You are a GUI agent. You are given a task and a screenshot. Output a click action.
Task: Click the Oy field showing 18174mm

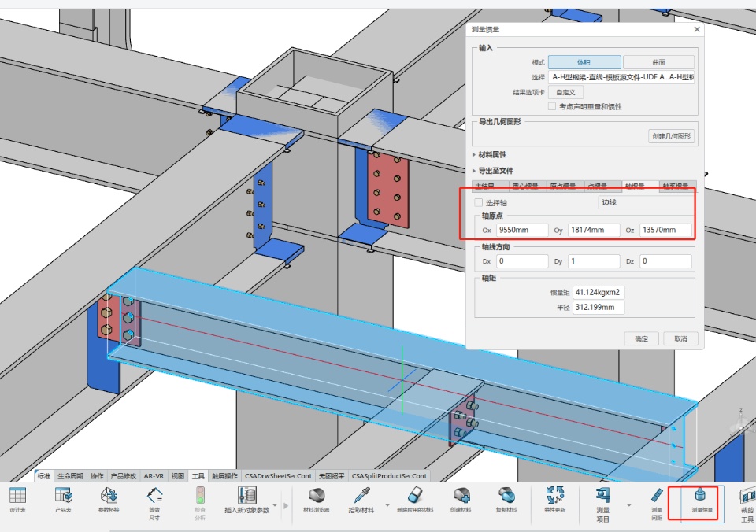pyautogui.click(x=594, y=230)
